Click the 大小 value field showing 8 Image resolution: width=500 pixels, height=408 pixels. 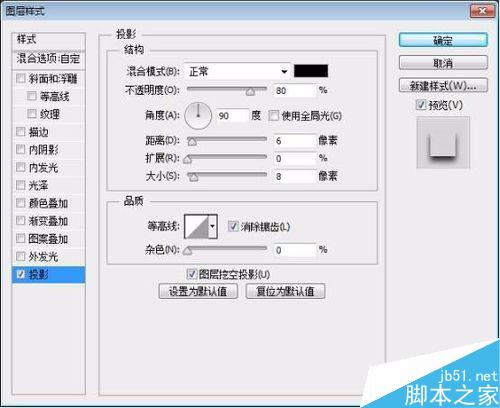pos(295,176)
